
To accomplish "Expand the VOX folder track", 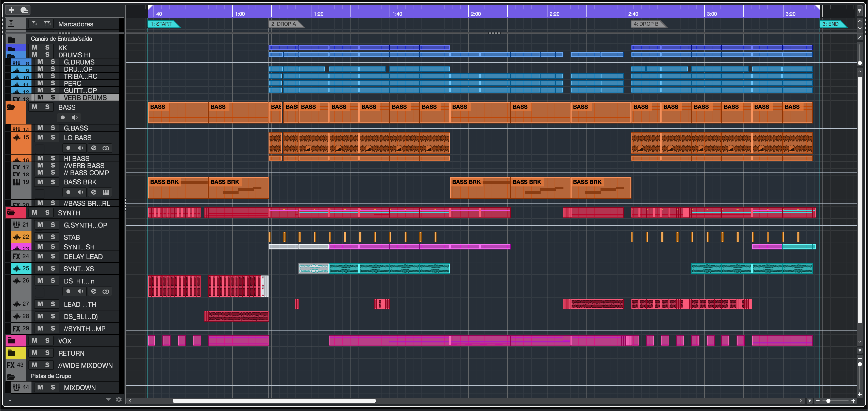I will [x=11, y=341].
